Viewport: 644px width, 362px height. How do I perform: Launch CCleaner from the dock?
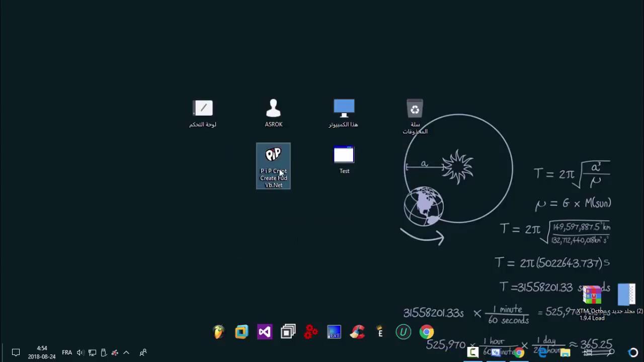point(357,332)
